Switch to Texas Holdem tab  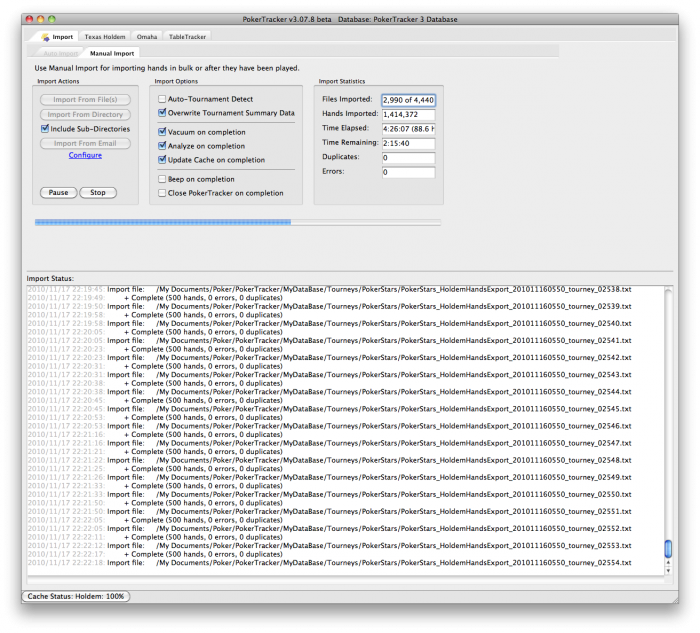pyautogui.click(x=105, y=37)
